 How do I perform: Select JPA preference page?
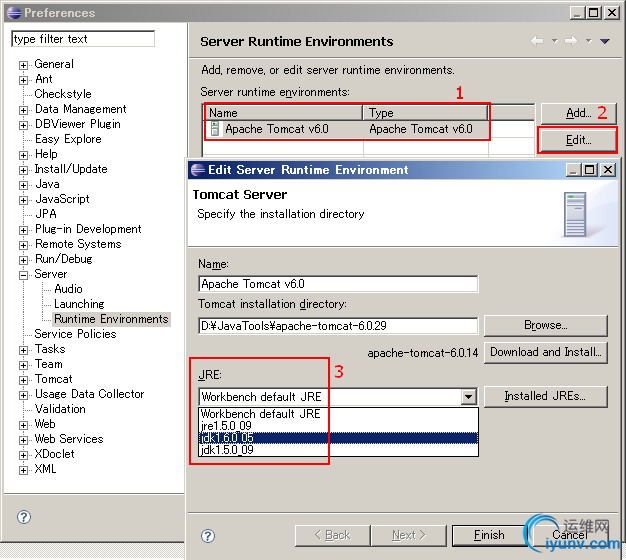tap(46, 214)
